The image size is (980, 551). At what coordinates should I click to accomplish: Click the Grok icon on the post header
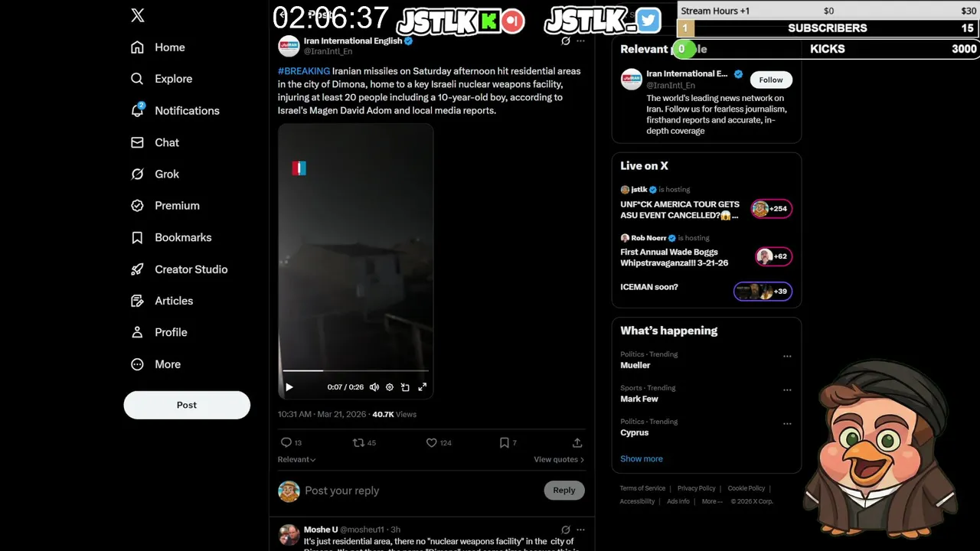(x=566, y=41)
